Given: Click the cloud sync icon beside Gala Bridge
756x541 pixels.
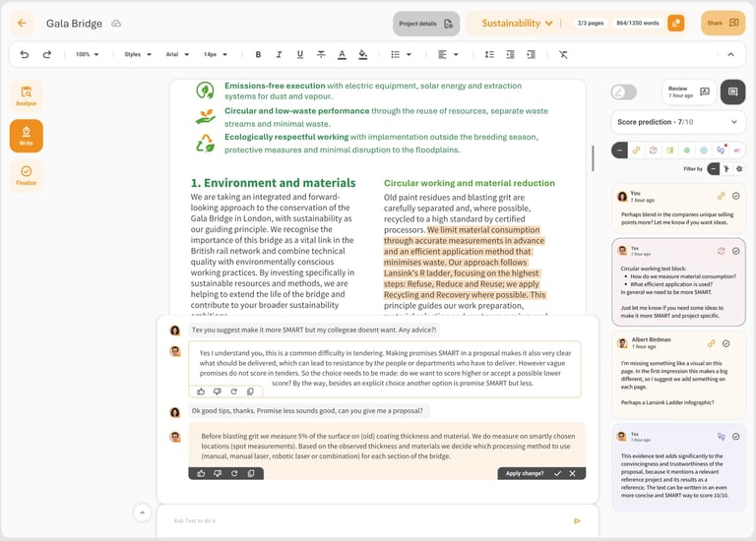Looking at the screenshot, I should 116,24.
